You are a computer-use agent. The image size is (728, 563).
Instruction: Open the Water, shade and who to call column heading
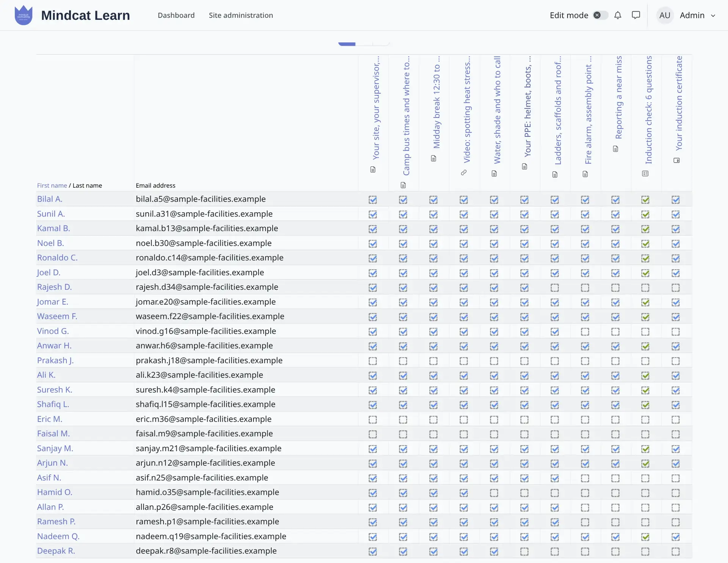(x=497, y=110)
